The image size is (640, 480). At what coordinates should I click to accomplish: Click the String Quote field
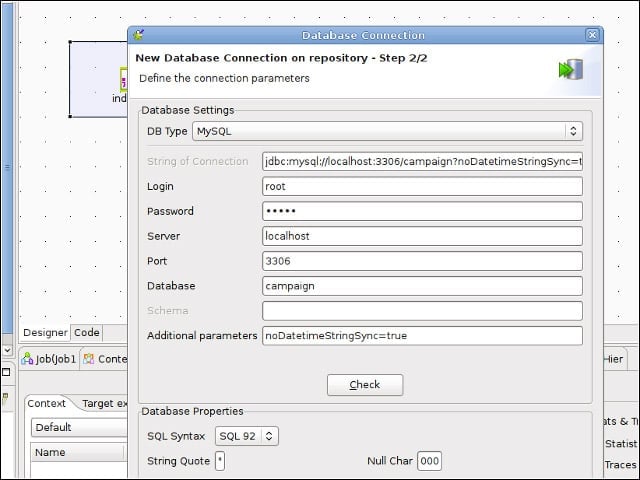click(x=220, y=461)
